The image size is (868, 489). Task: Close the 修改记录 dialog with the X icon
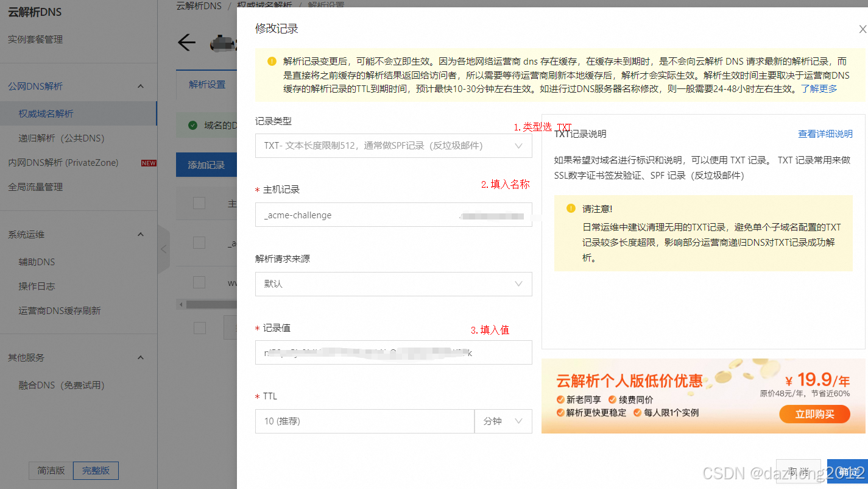tap(862, 29)
